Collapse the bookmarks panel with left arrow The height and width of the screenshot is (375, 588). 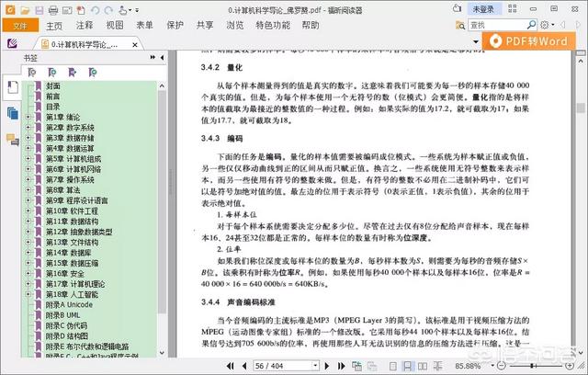coord(162,57)
